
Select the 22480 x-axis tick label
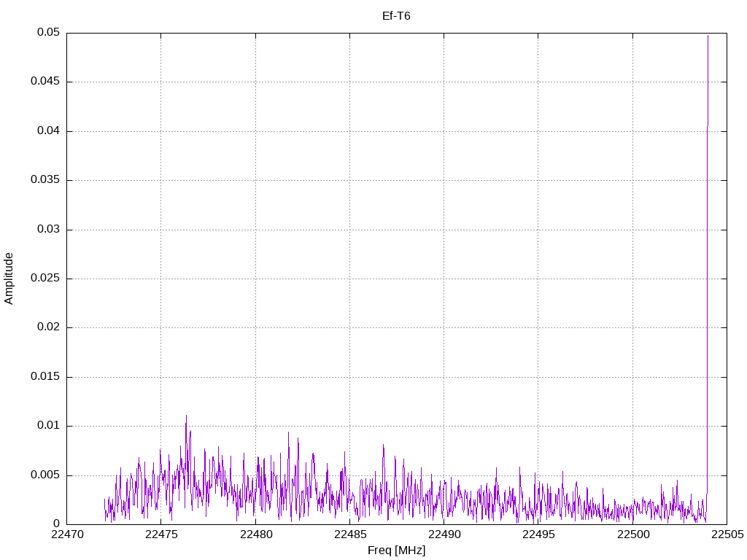(255, 534)
